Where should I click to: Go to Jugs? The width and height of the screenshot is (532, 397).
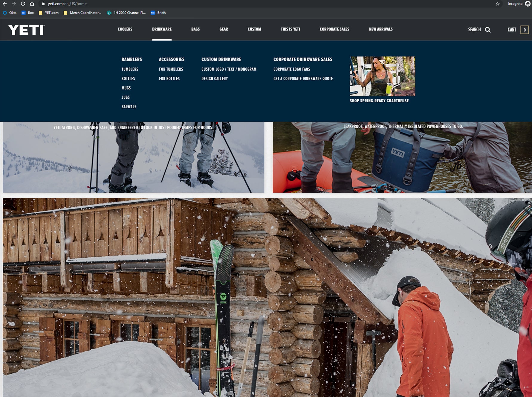[x=126, y=97]
